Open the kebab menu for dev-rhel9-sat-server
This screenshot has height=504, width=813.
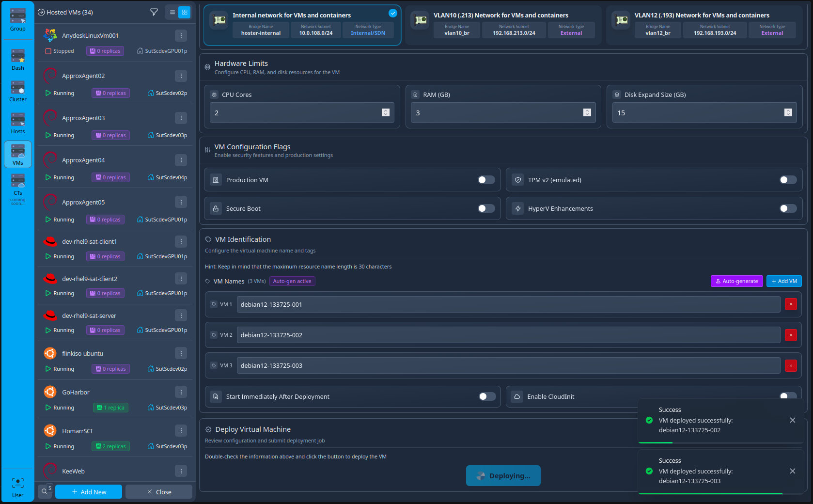[x=181, y=315]
